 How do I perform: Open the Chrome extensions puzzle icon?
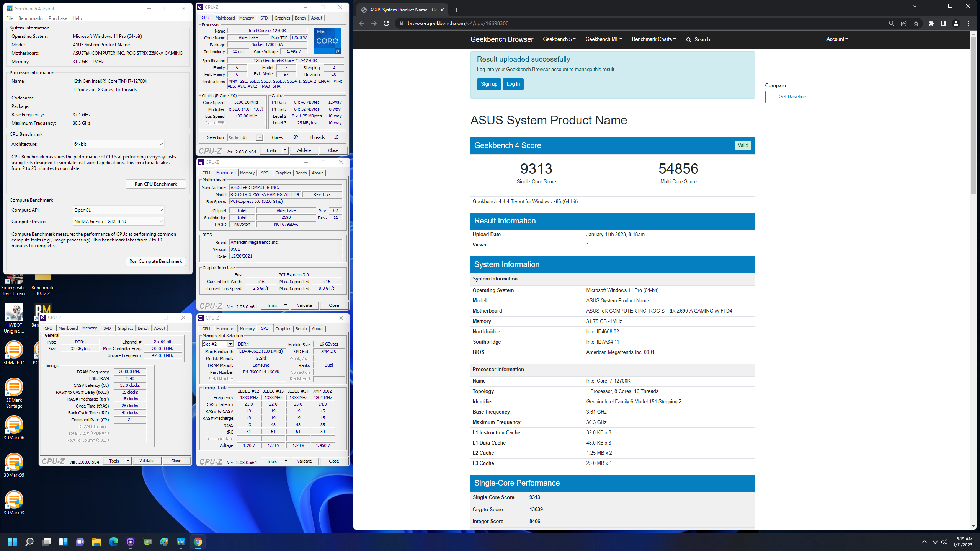(931, 23)
